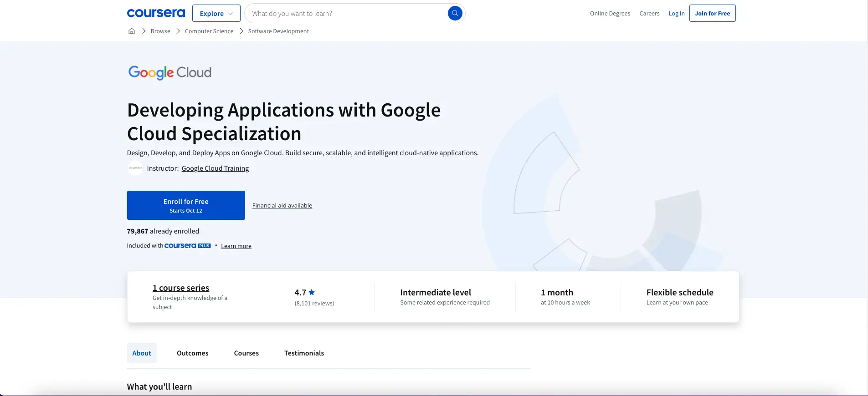This screenshot has width=868, height=396.
Task: Click Learn more about Coursera Plus
Action: pyautogui.click(x=236, y=246)
